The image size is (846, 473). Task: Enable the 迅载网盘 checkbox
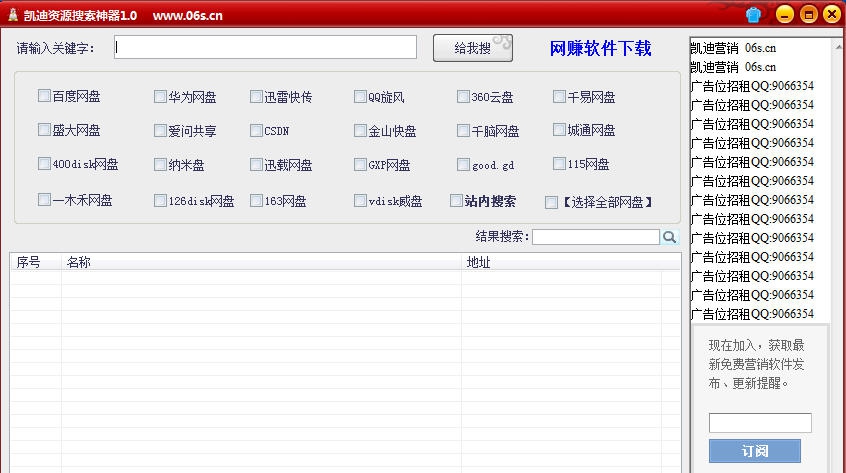pos(256,164)
